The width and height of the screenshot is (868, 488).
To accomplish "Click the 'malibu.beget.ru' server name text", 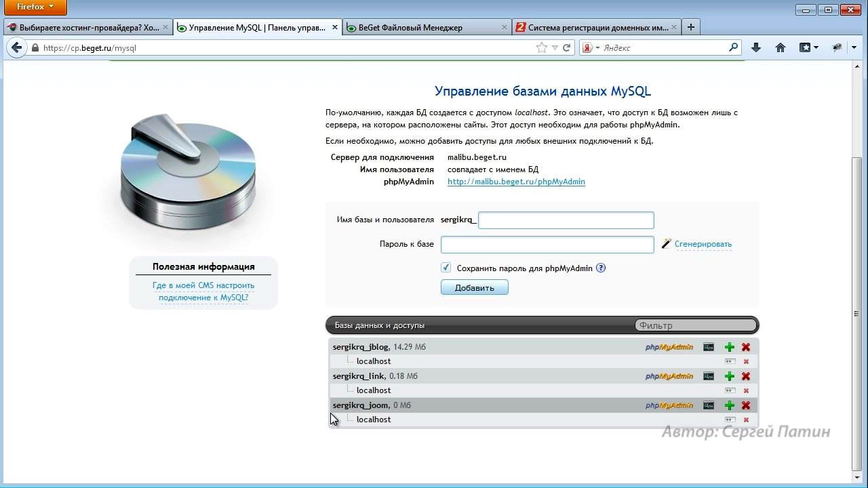I will [x=477, y=157].
